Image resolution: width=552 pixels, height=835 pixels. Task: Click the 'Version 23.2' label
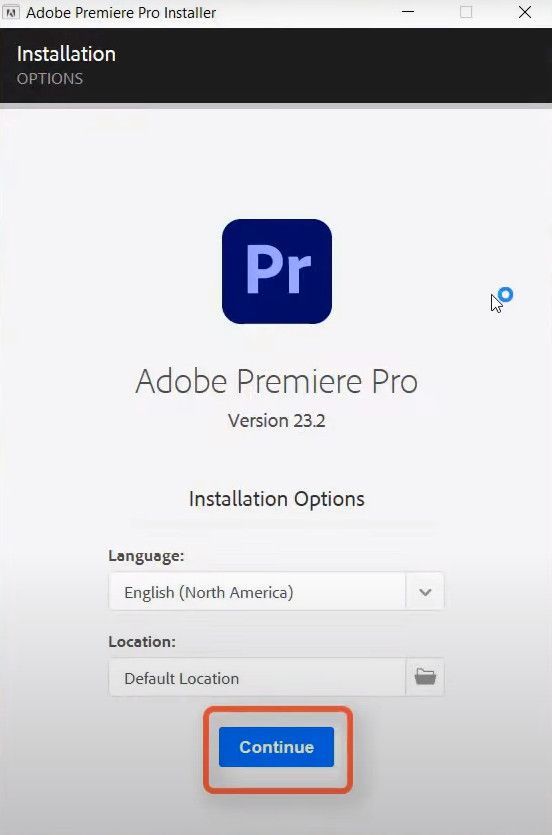coord(277,421)
